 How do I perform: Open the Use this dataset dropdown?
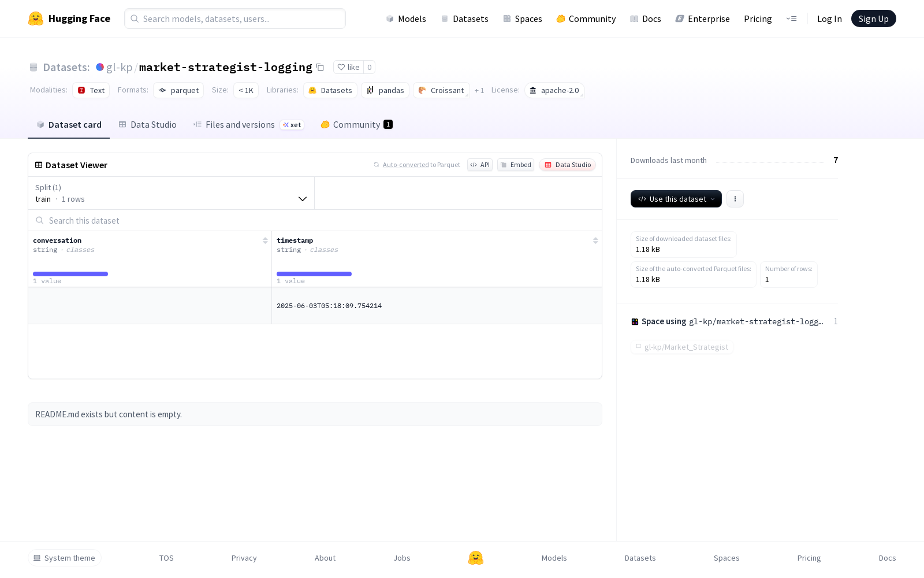(676, 199)
